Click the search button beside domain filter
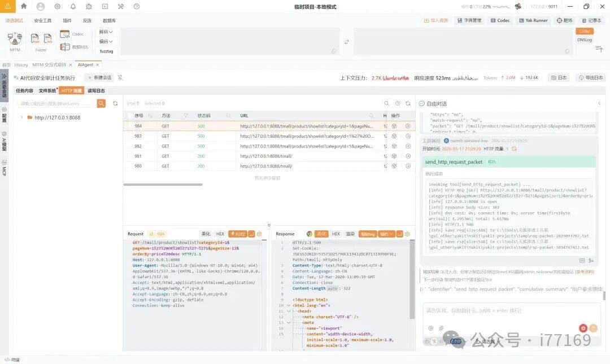Viewport: 610px width, 364px height. [101, 103]
